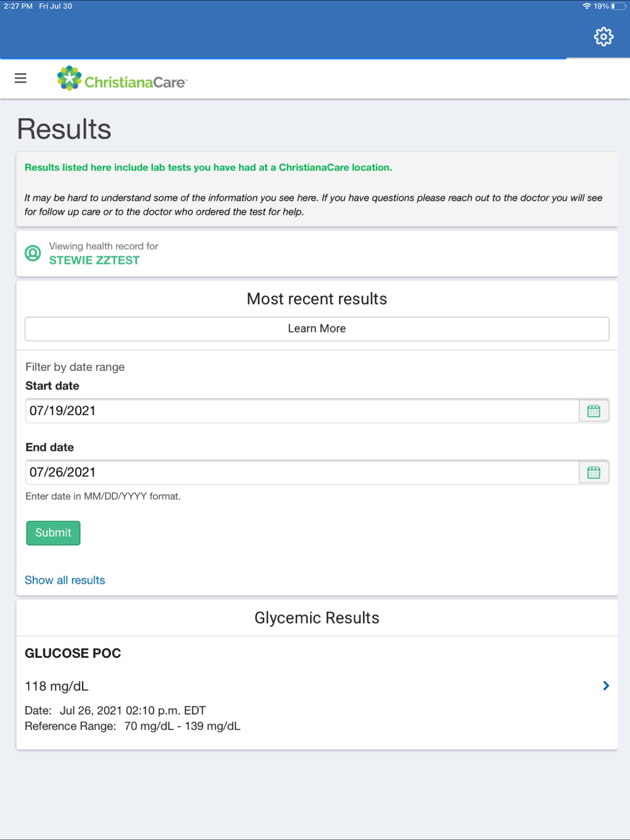Tap the status bar clock time

(x=18, y=6)
